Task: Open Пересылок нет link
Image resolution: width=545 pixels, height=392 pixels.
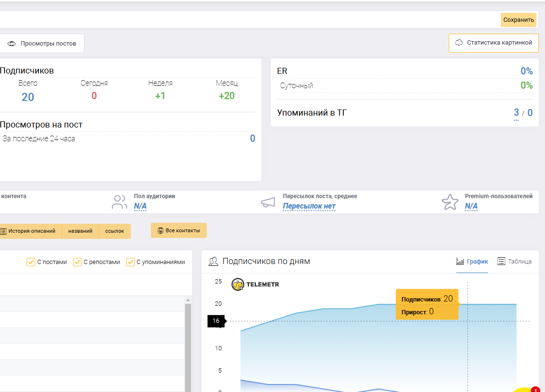Action: coord(309,206)
